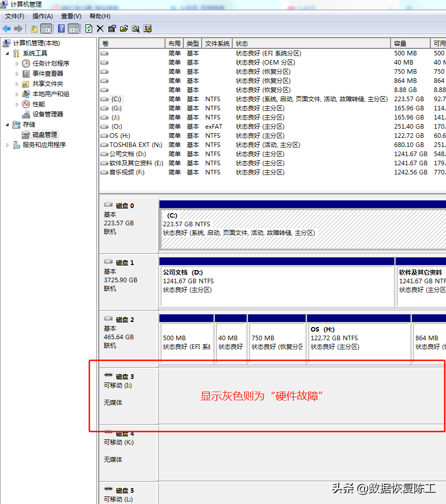Click the drive icon beside 磁盘 0

coord(109,205)
